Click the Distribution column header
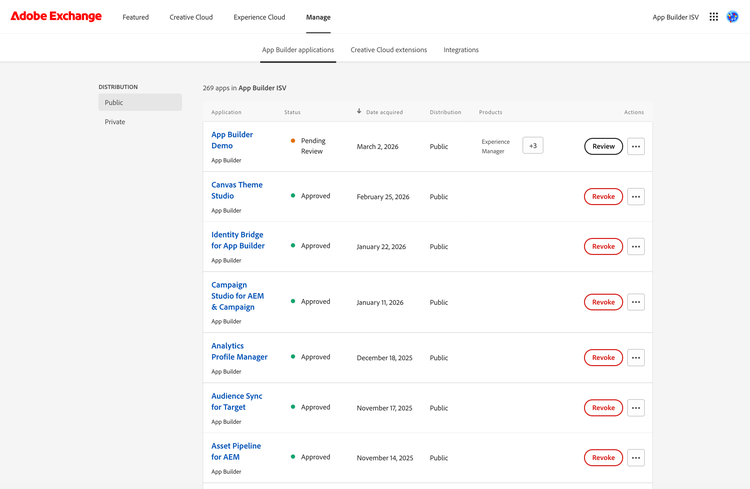The image size is (750, 489). (445, 112)
